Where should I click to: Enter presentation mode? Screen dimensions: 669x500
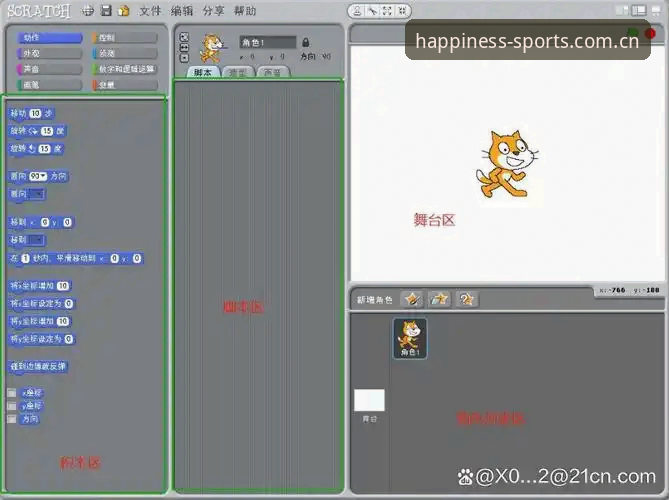tap(656, 11)
